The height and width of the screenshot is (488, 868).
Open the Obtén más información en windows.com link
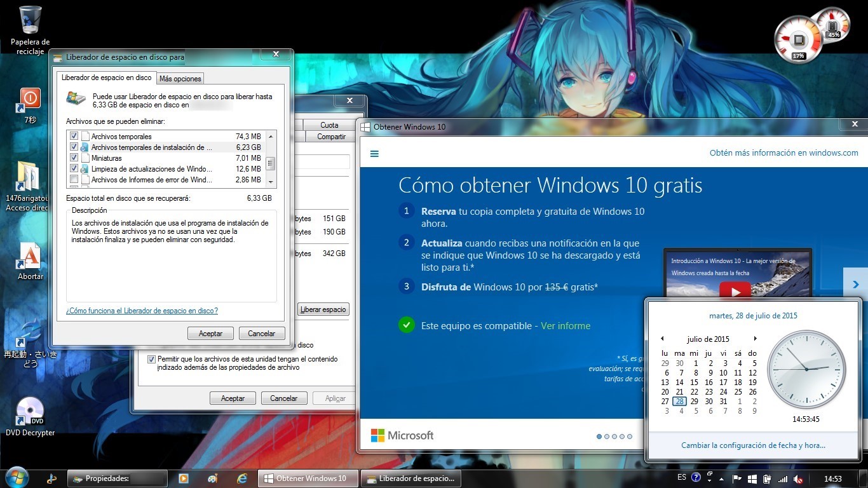(783, 152)
